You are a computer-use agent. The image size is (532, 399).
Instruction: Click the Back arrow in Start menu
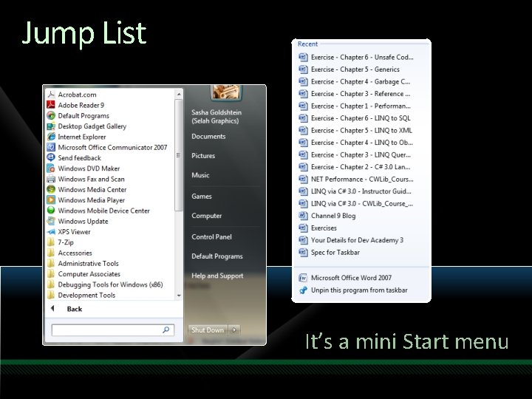52,308
